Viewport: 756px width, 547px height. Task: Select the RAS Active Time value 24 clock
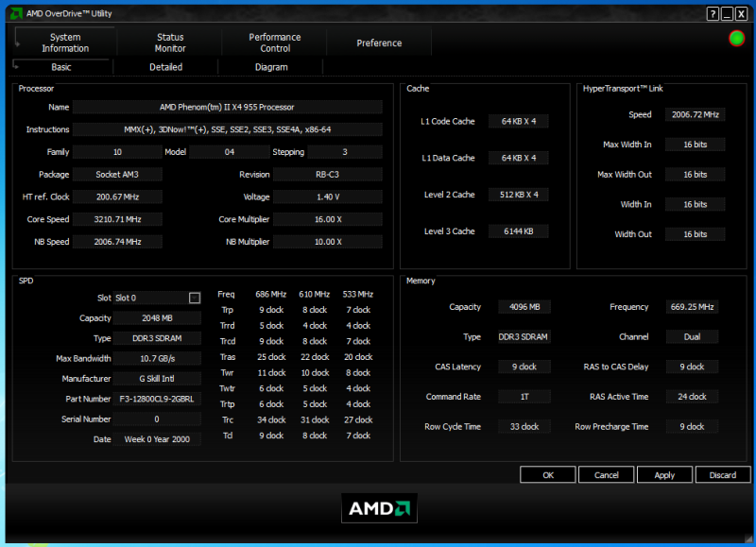pyautogui.click(x=692, y=396)
